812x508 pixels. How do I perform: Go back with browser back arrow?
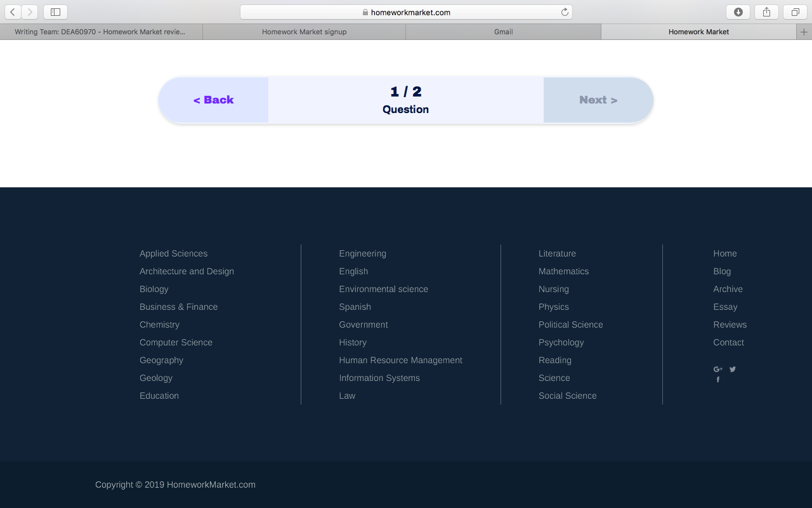pyautogui.click(x=13, y=12)
